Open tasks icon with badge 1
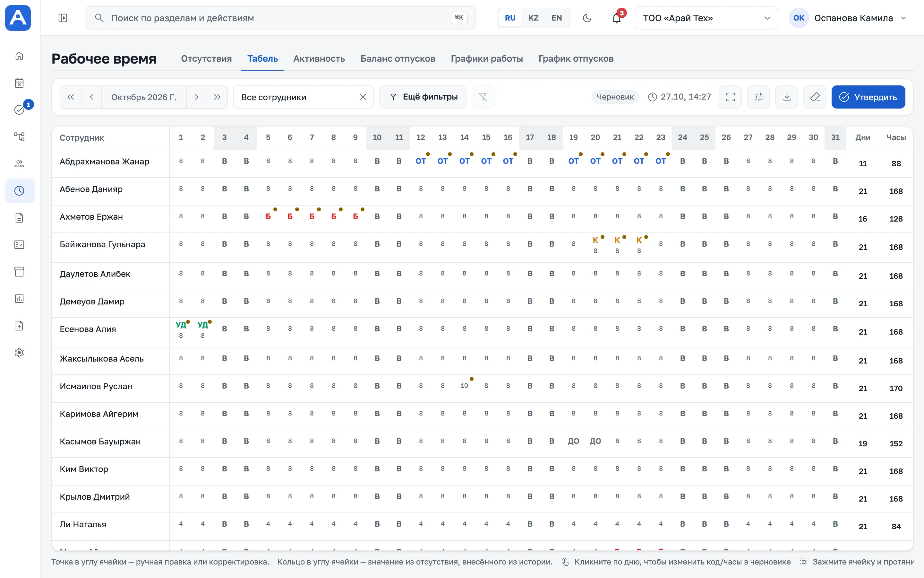The image size is (924, 578). point(19,110)
